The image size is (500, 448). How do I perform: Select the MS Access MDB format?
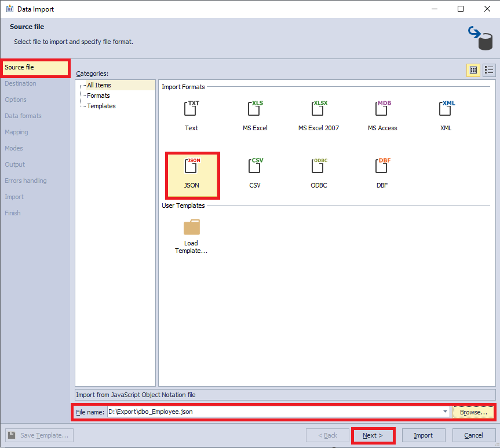[382, 115]
